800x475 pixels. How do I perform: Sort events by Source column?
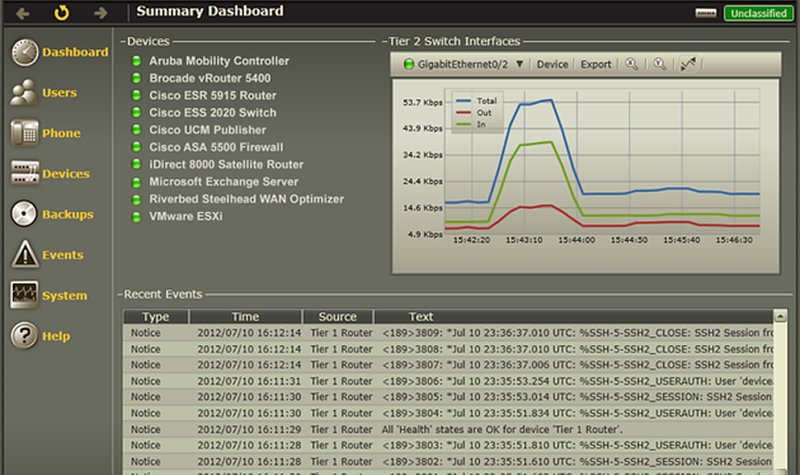point(337,317)
